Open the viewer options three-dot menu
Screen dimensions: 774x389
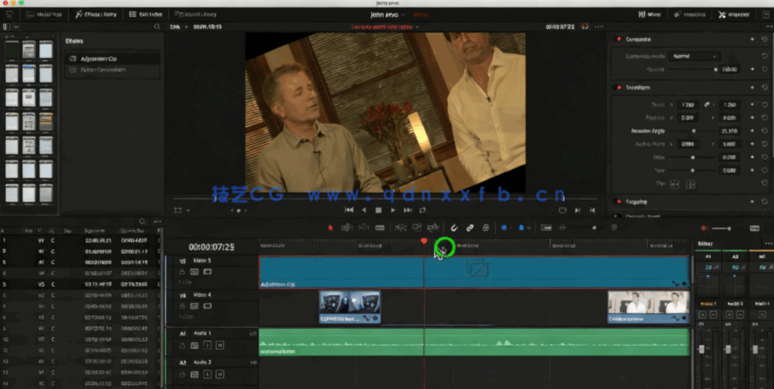point(599,27)
